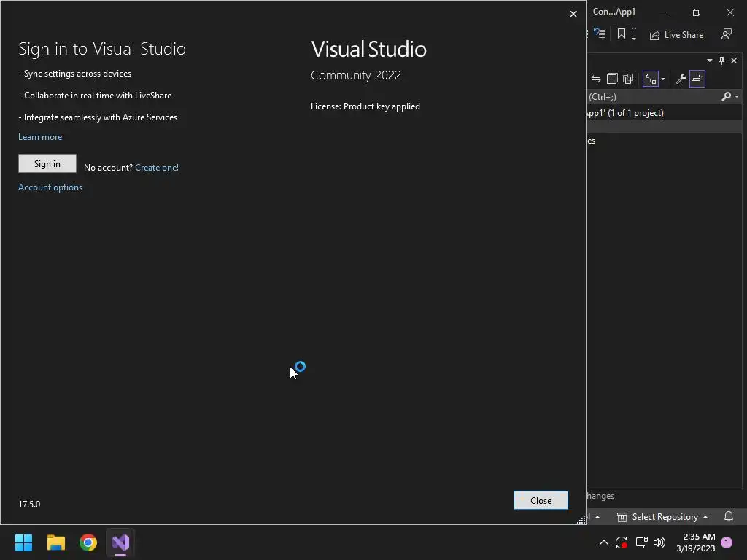Click 'License: Product key applied' text

pos(365,106)
